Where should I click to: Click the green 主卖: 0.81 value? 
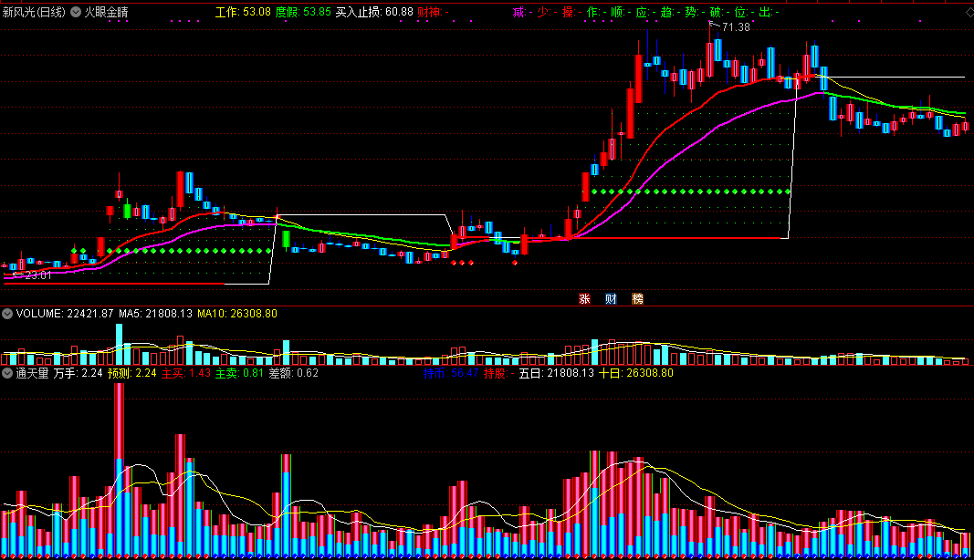pyautogui.click(x=239, y=373)
